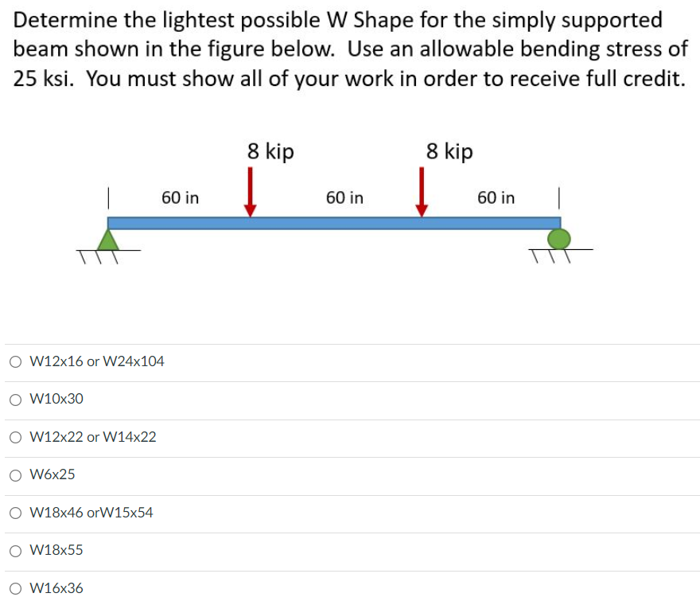This screenshot has width=700, height=601.
Task: Choose the W18x55 answer option
Action: pos(16,551)
